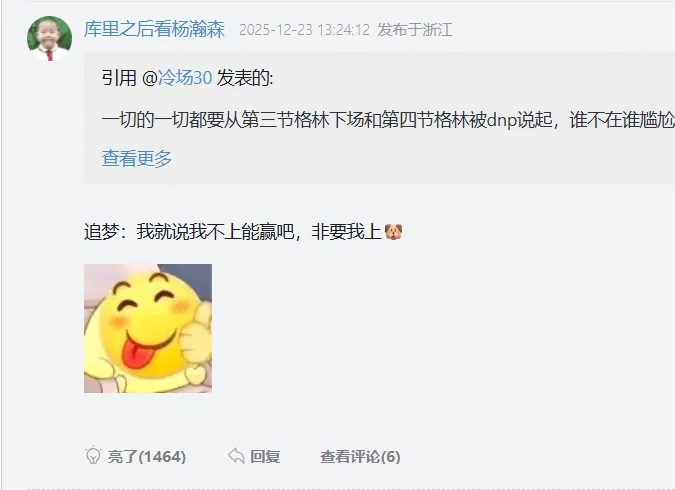Open the yellow smiley sticker image

tap(148, 328)
